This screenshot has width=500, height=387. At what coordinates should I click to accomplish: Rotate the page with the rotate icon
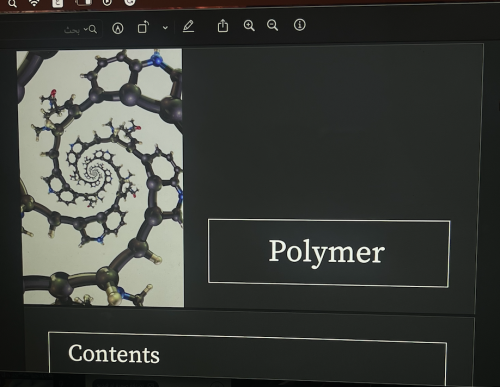[x=143, y=27]
